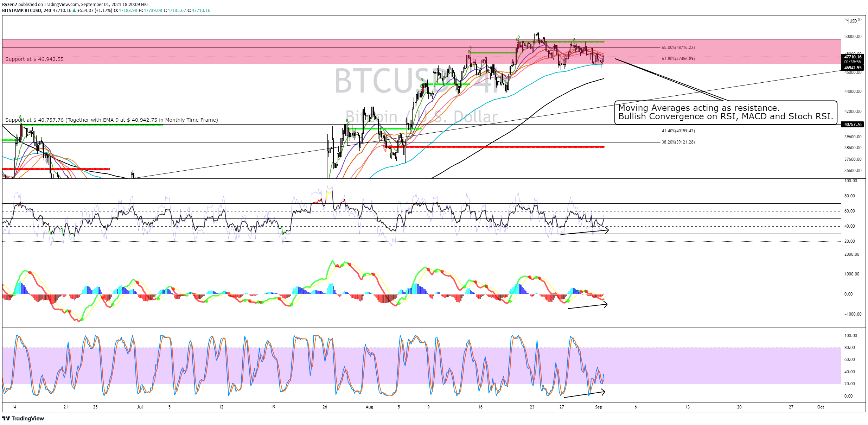The width and height of the screenshot is (868, 425).
Task: Click the green up-arrow beside price 47710.16 in header
Action: [74, 11]
